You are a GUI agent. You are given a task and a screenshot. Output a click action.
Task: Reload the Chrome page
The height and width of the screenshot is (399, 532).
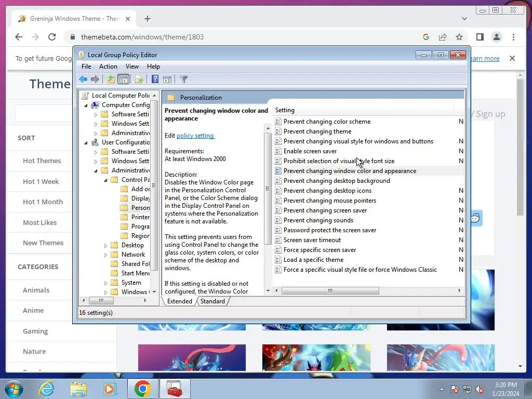52,37
